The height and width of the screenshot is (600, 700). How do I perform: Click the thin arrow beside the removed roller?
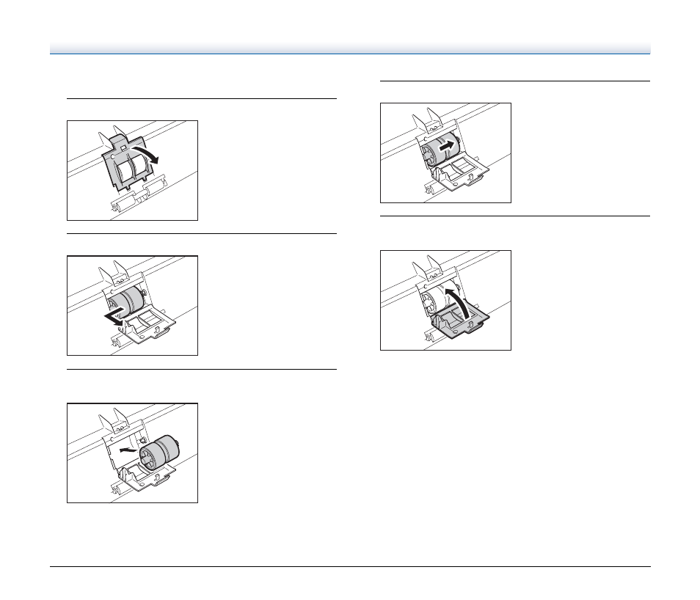pos(128,449)
